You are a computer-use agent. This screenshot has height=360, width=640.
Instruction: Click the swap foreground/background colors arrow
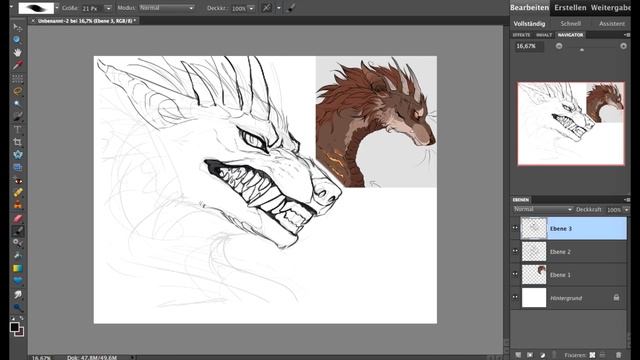tap(22, 318)
